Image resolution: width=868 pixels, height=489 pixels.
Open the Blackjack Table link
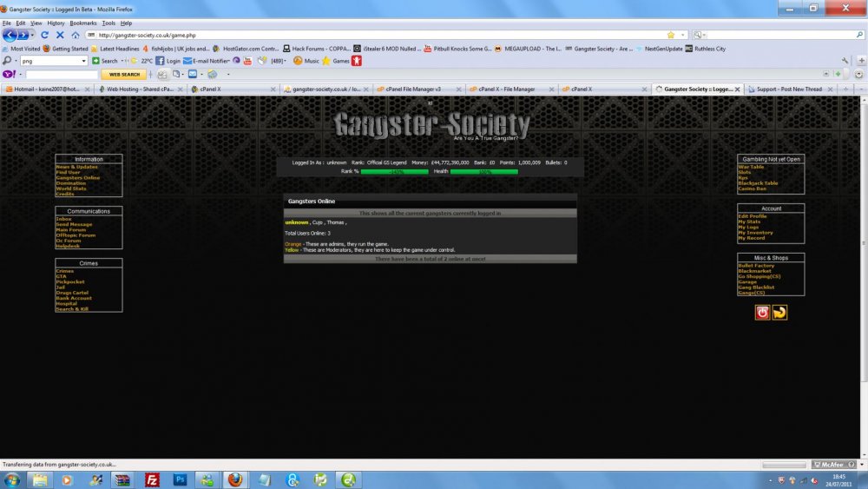click(x=757, y=183)
